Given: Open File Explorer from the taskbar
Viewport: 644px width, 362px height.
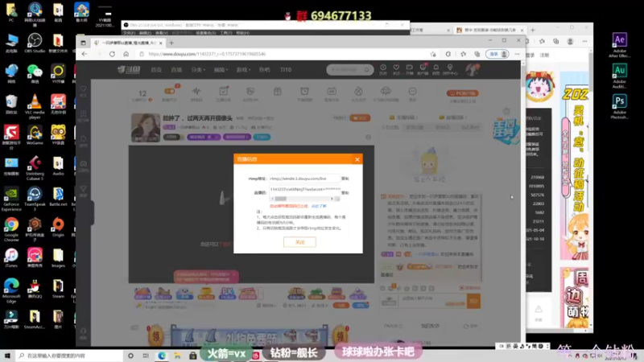Looking at the screenshot, I should pyautogui.click(x=177, y=356).
